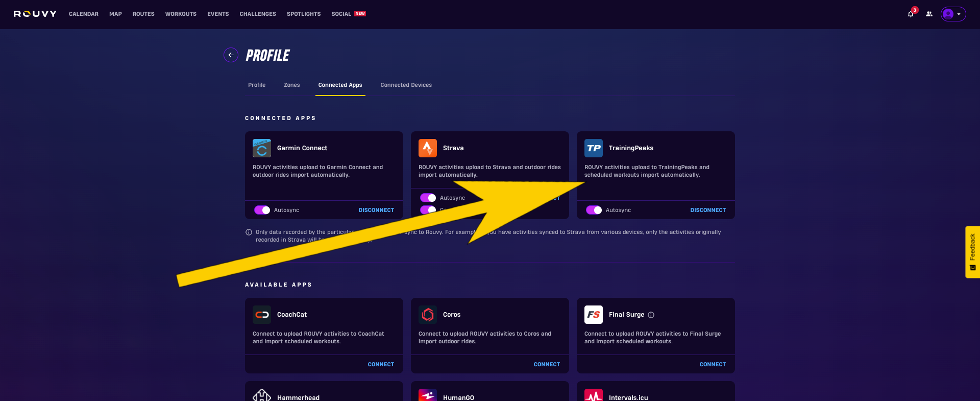Open the Workouts menu item

[x=181, y=14]
